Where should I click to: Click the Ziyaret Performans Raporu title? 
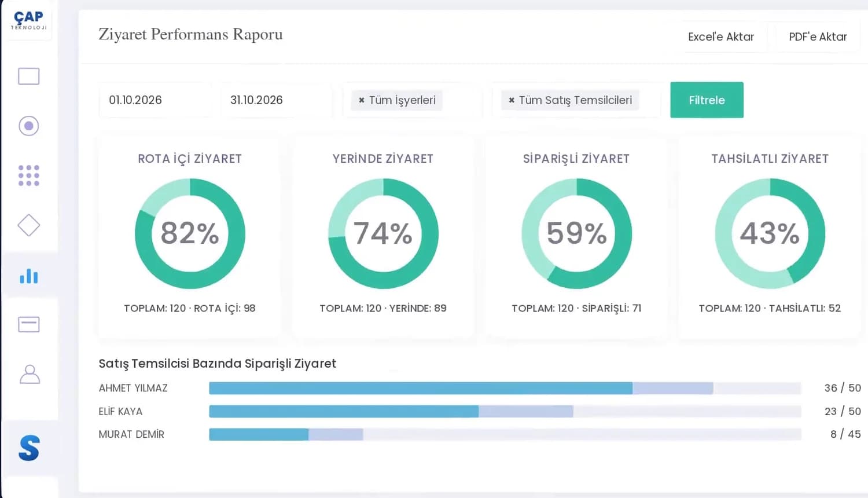(x=190, y=34)
